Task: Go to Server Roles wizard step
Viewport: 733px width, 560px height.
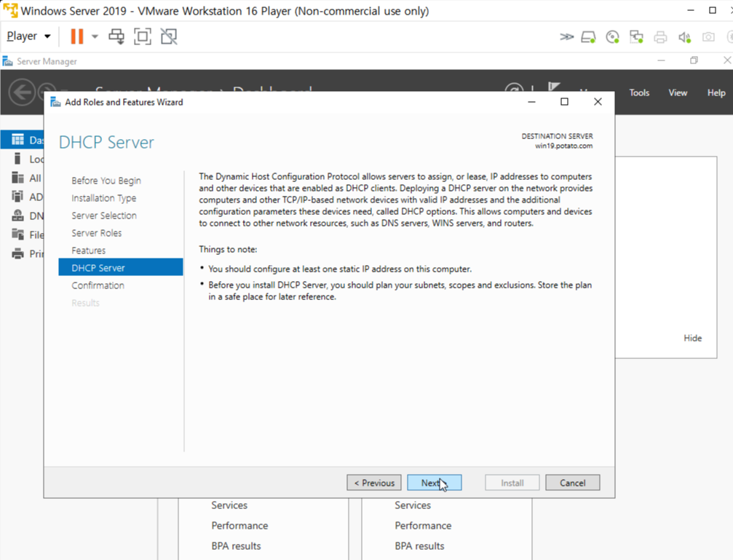Action: coord(96,233)
